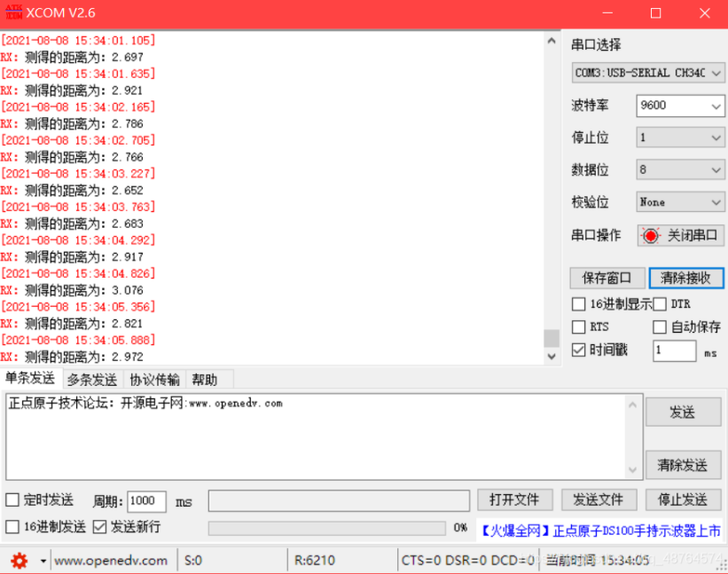Image resolution: width=728 pixels, height=574 pixels.
Task: Click the 周期 1000 period input field
Action: (x=146, y=501)
